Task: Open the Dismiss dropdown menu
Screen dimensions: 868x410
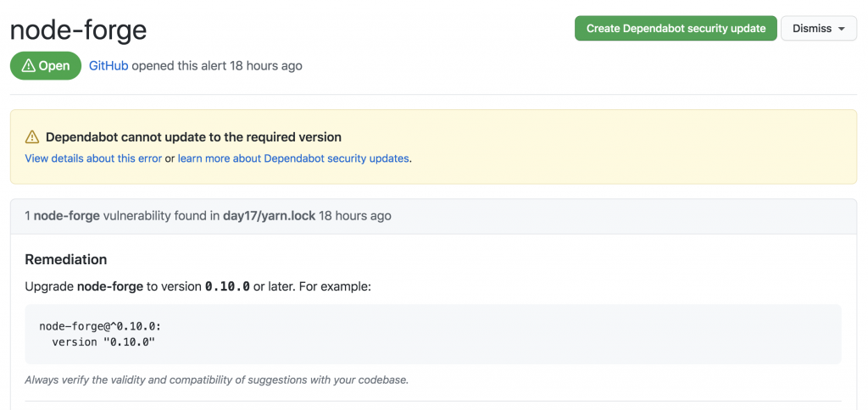Action: pos(818,28)
